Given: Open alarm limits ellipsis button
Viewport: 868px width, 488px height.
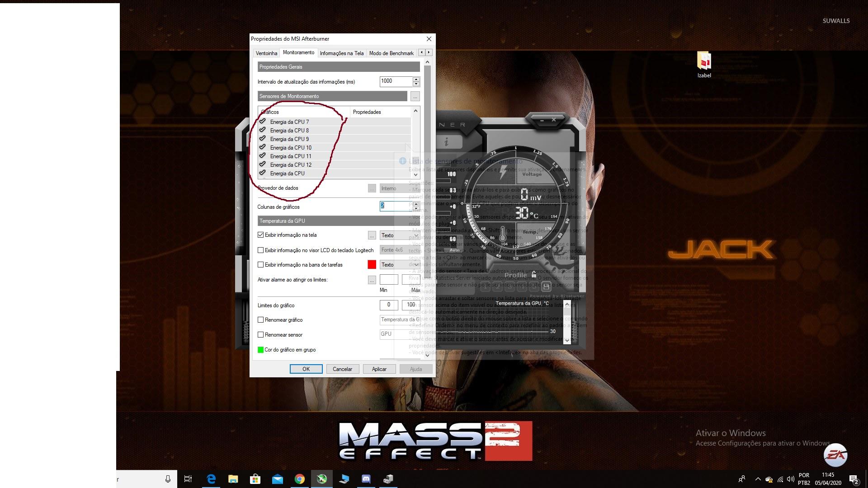Looking at the screenshot, I should point(372,280).
